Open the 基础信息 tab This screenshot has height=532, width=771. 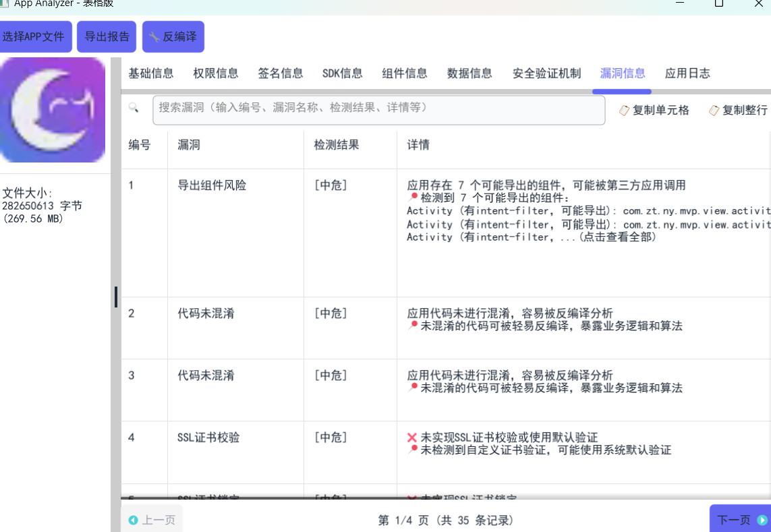click(x=151, y=73)
